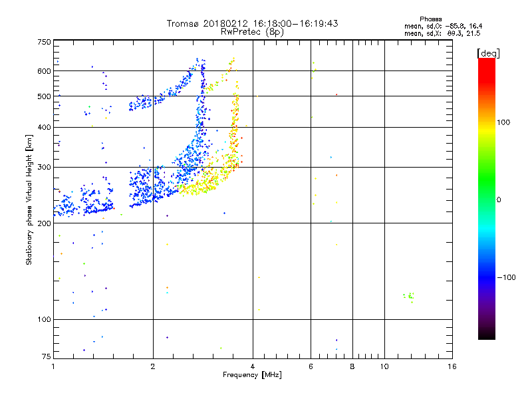Click the y-axis tick label "500"

click(44, 96)
